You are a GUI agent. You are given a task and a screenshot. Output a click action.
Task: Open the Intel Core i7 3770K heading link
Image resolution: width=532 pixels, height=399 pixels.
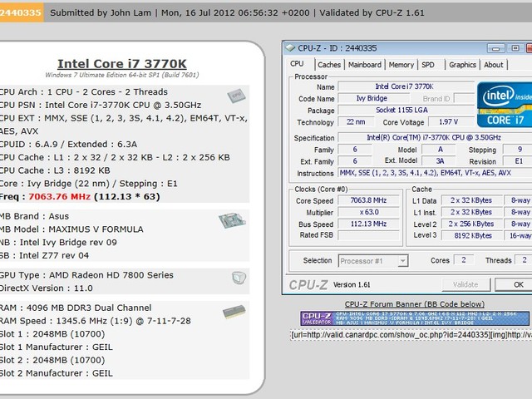[122, 63]
